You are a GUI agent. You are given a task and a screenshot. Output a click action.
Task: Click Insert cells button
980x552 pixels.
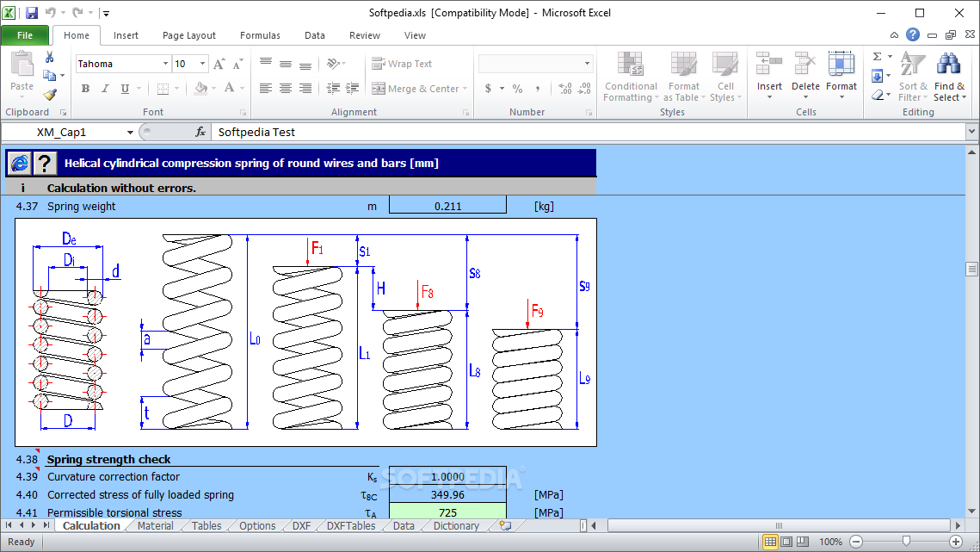[769, 76]
